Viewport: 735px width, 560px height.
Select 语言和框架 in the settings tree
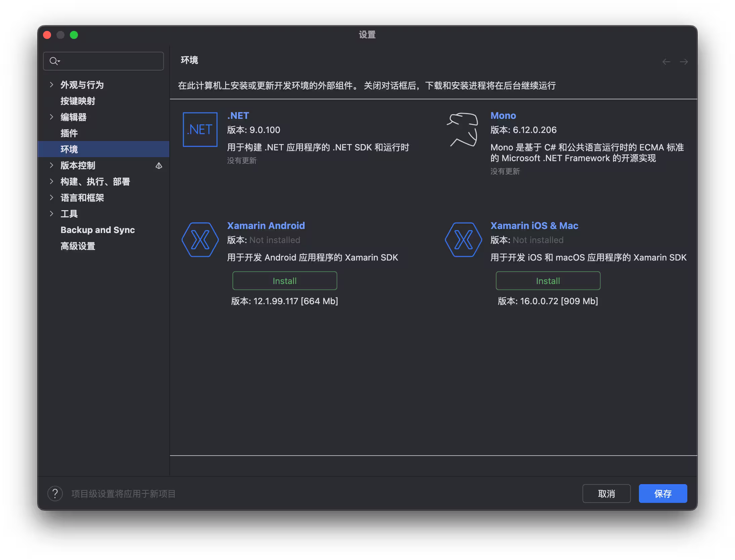click(82, 197)
